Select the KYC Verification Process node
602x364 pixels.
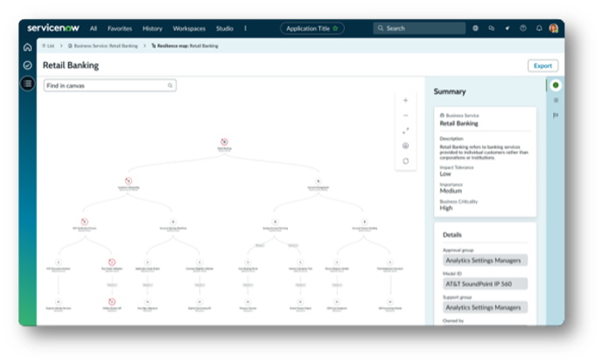(x=85, y=221)
